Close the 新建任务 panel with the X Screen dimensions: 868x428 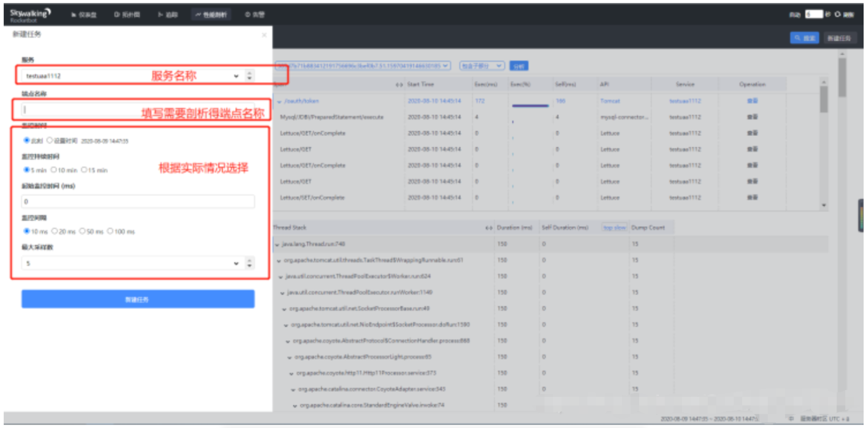click(264, 35)
